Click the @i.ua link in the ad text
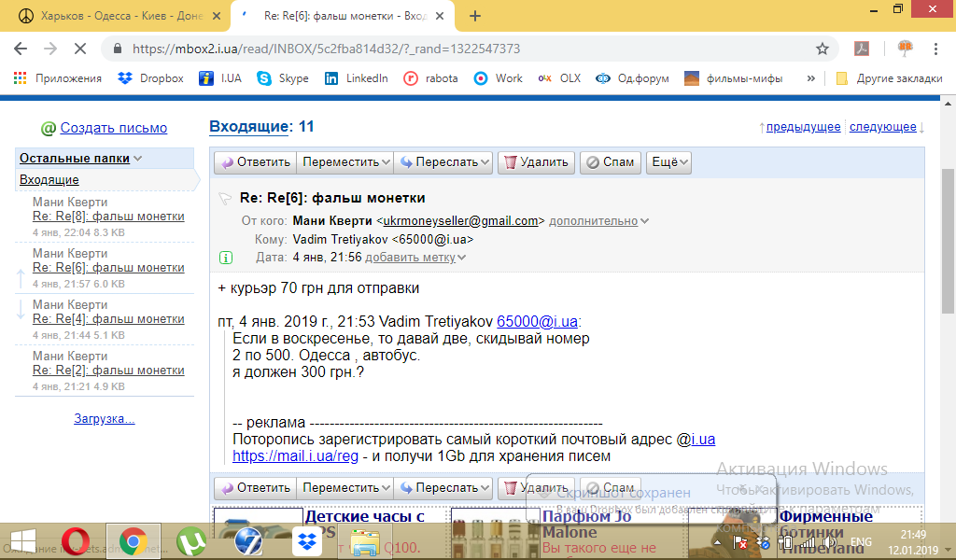This screenshot has height=560, width=956. click(x=704, y=440)
